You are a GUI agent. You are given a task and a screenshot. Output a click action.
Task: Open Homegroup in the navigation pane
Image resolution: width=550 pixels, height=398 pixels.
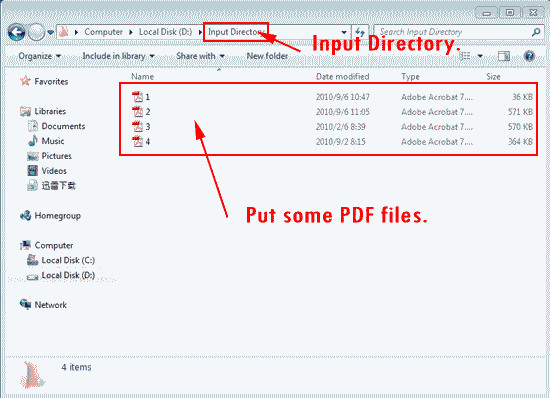point(58,216)
